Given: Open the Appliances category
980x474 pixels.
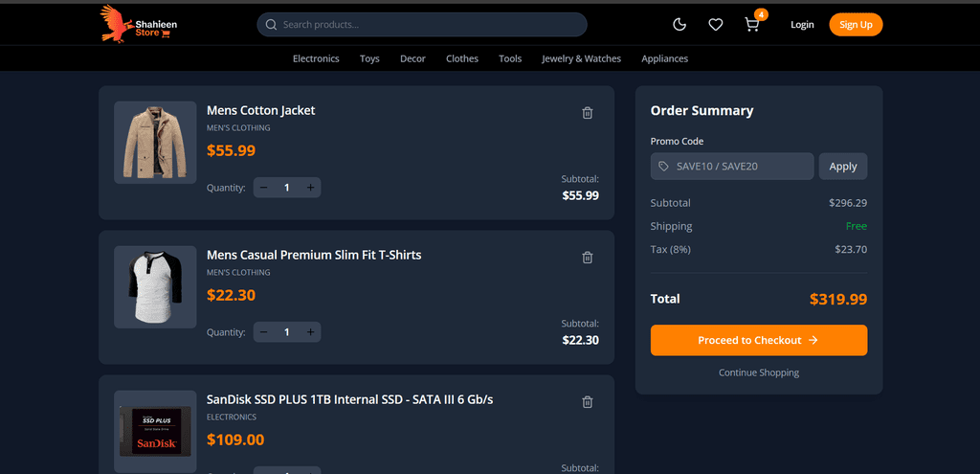Looking at the screenshot, I should coord(664,58).
